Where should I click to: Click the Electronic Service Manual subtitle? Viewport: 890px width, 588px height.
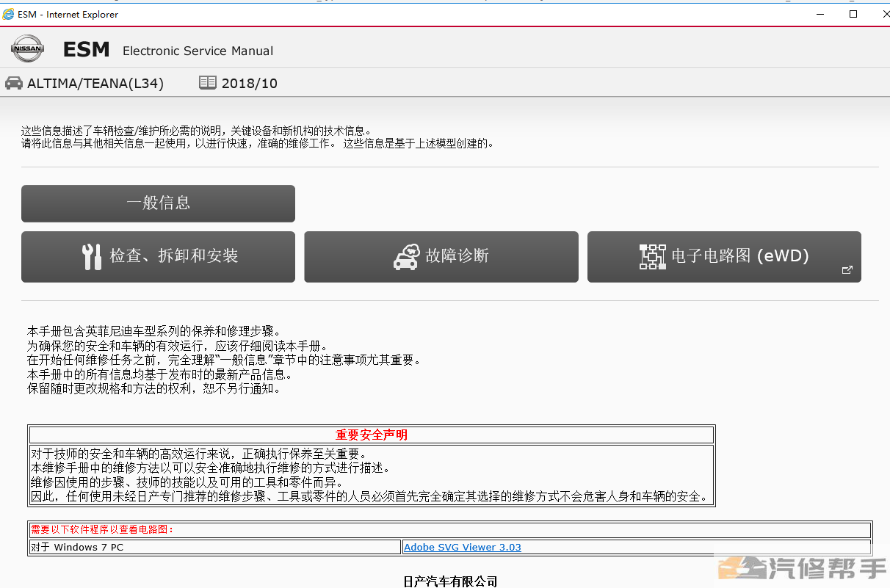click(198, 51)
